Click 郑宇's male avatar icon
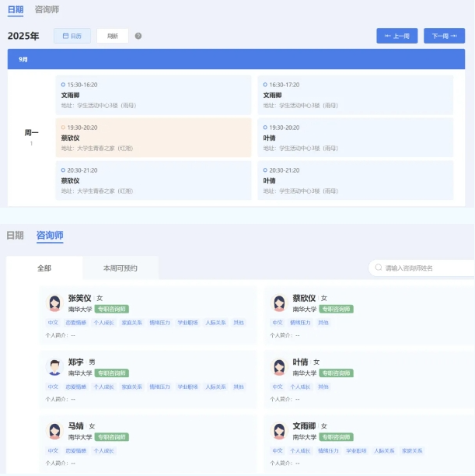Image resolution: width=475 pixels, height=476 pixels. point(54,367)
